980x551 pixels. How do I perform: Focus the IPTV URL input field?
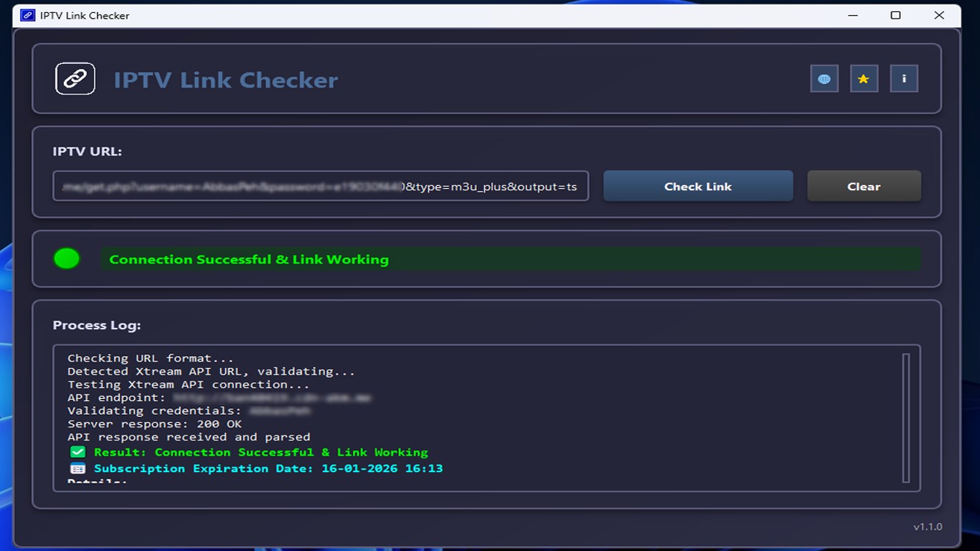pos(321,186)
